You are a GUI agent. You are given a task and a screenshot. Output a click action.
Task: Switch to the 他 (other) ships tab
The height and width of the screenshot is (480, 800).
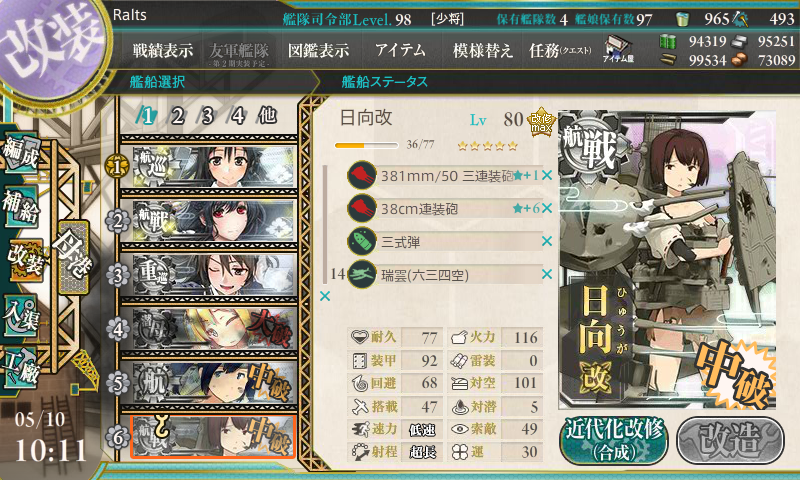[x=267, y=116]
